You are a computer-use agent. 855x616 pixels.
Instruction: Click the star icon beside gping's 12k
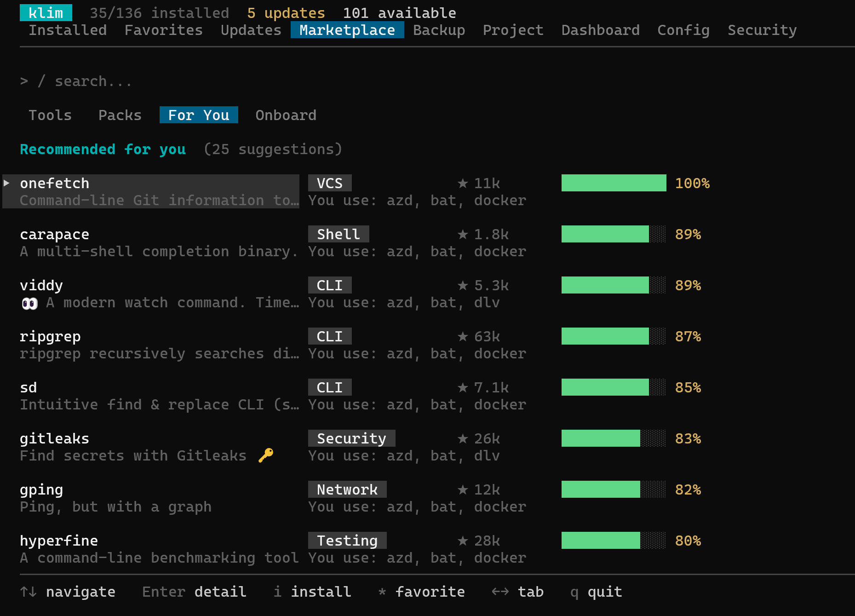click(x=463, y=490)
